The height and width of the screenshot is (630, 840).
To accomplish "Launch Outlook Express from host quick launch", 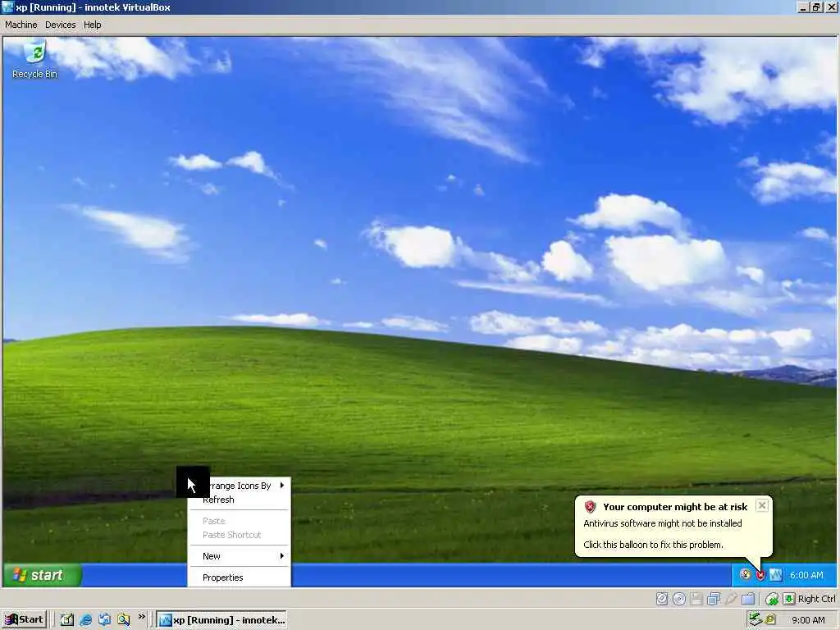I will (104, 620).
